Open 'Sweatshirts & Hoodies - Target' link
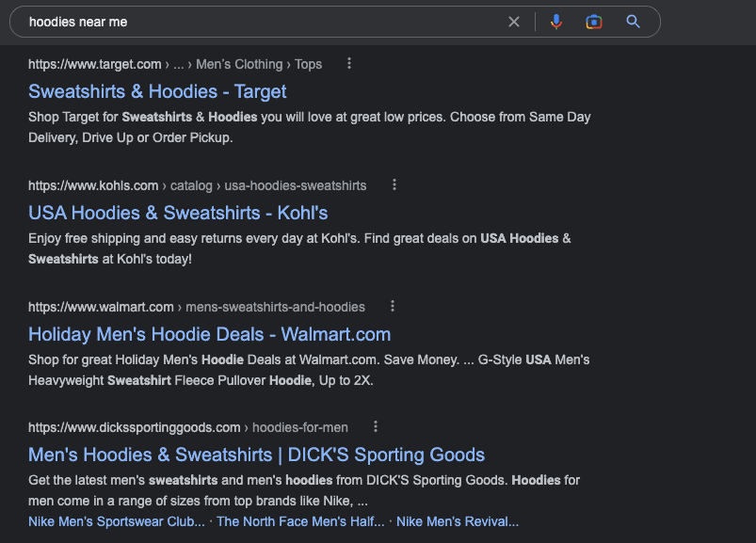The width and height of the screenshot is (756, 543). [x=157, y=91]
